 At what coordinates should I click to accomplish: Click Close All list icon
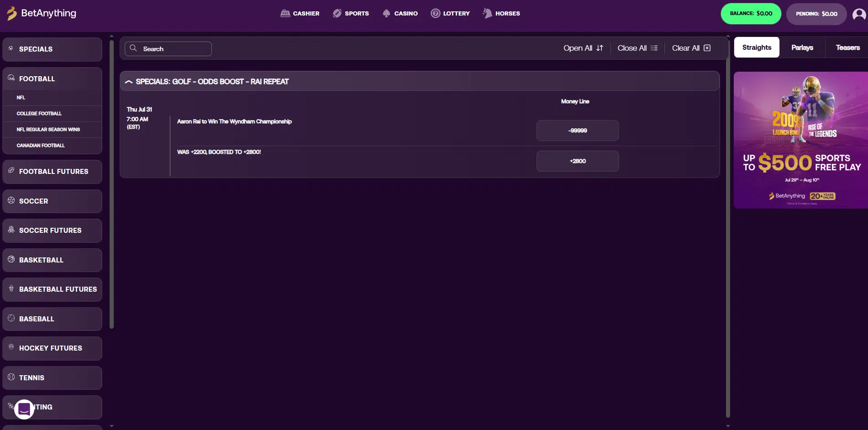click(654, 48)
